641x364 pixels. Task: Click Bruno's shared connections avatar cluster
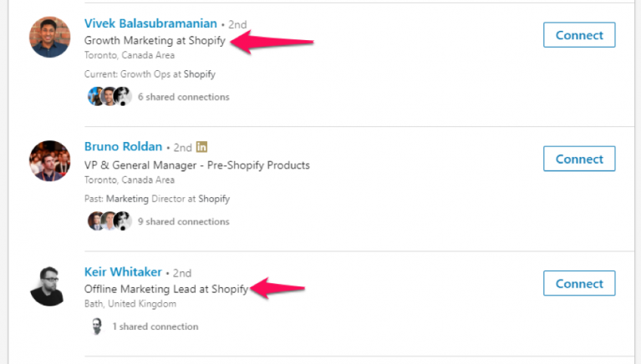[109, 221]
